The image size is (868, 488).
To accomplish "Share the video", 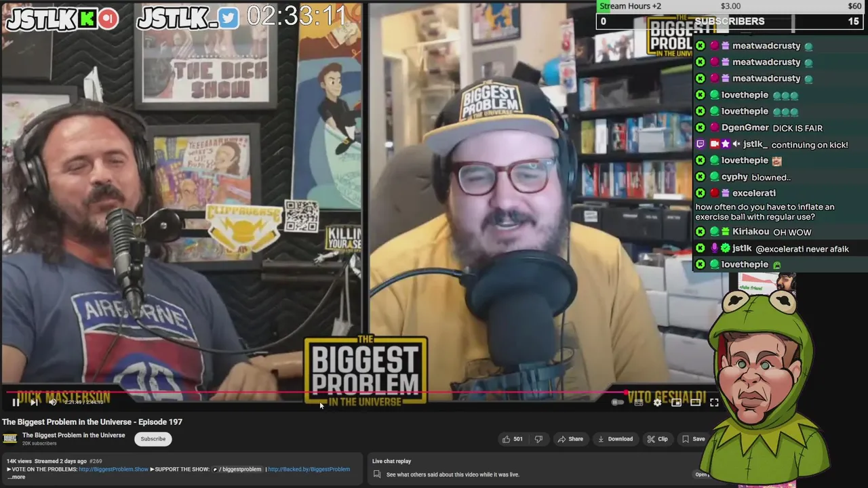I will click(570, 439).
